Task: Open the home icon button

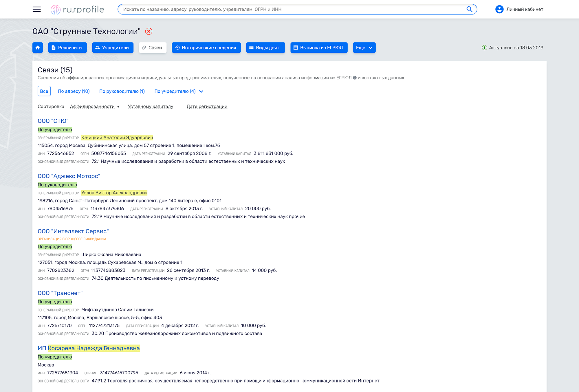Action: pyautogui.click(x=38, y=47)
